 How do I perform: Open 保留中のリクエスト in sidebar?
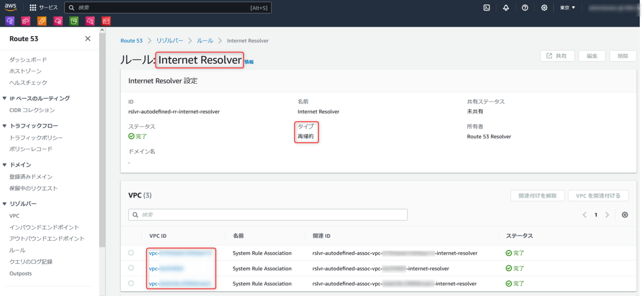coord(33,188)
